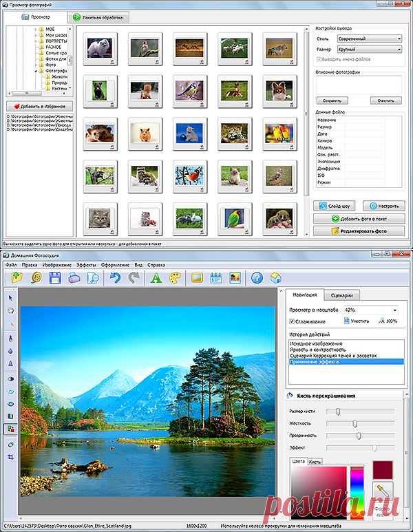The height and width of the screenshot is (532, 413).
Task: Open the paint palette icon in toolbar
Action: 175,278
